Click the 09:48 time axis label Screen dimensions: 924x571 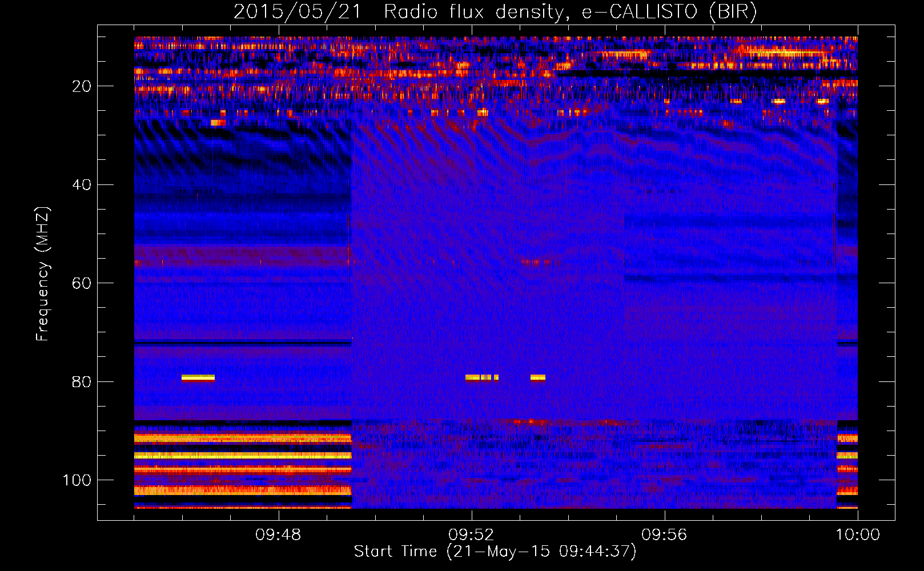[278, 535]
